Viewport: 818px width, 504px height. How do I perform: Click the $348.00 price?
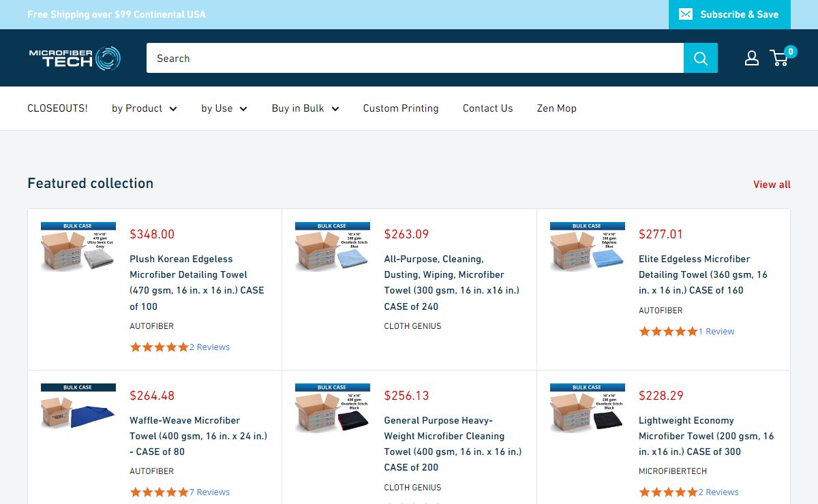152,234
